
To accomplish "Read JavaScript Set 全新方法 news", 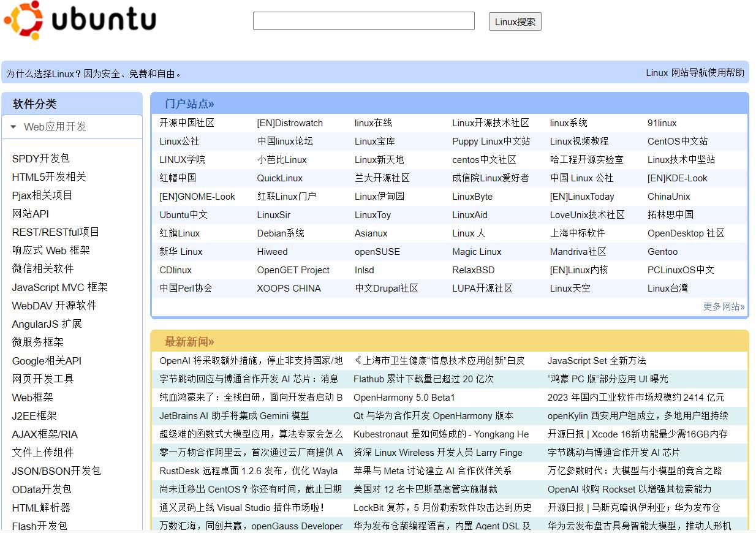I will 597,361.
